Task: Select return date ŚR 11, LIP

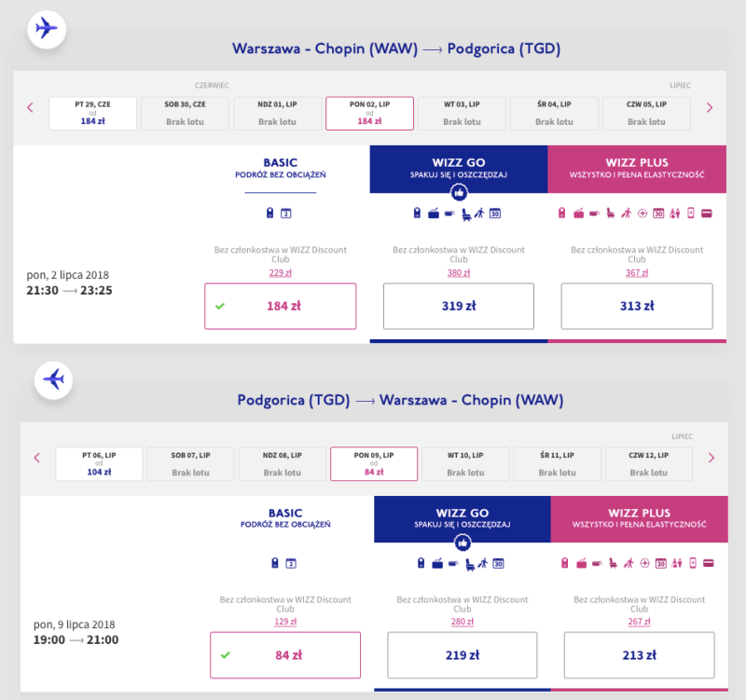Action: pos(557,463)
